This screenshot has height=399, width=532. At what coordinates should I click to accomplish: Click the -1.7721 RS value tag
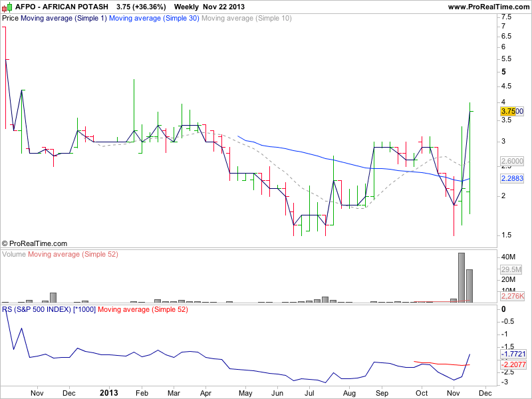point(513,354)
